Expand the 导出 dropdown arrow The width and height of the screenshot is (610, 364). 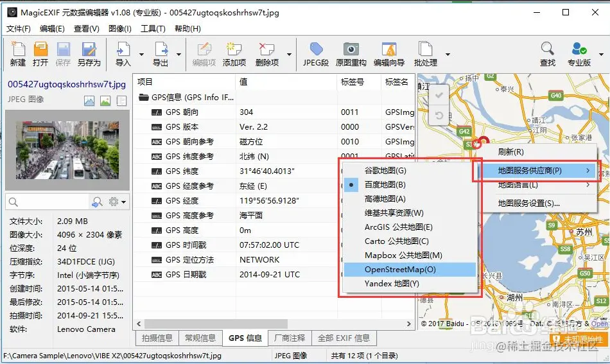179,55
